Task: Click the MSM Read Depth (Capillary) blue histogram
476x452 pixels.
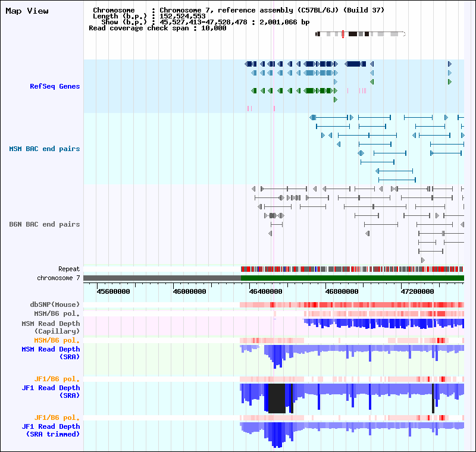Action: [x=384, y=324]
